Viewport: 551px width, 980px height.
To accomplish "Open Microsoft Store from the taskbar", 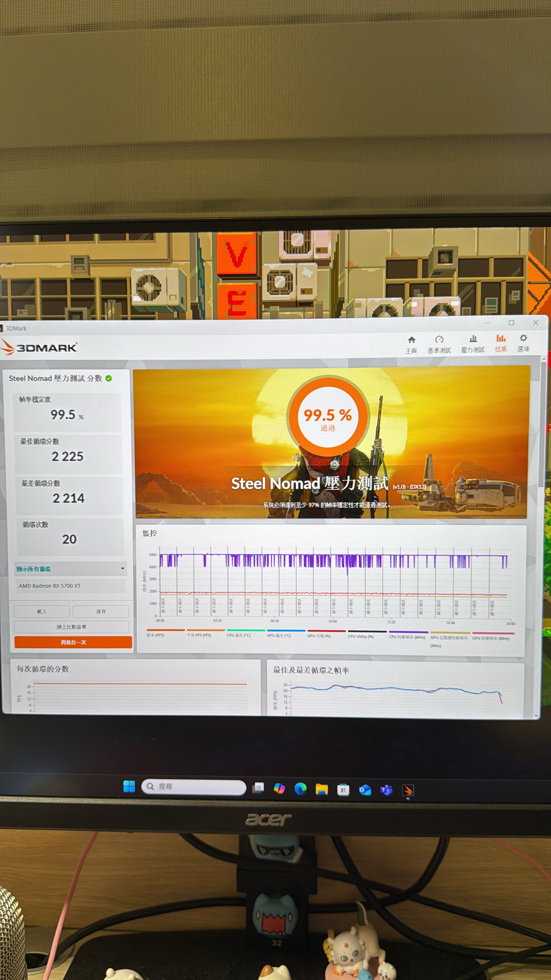I will coord(343,790).
